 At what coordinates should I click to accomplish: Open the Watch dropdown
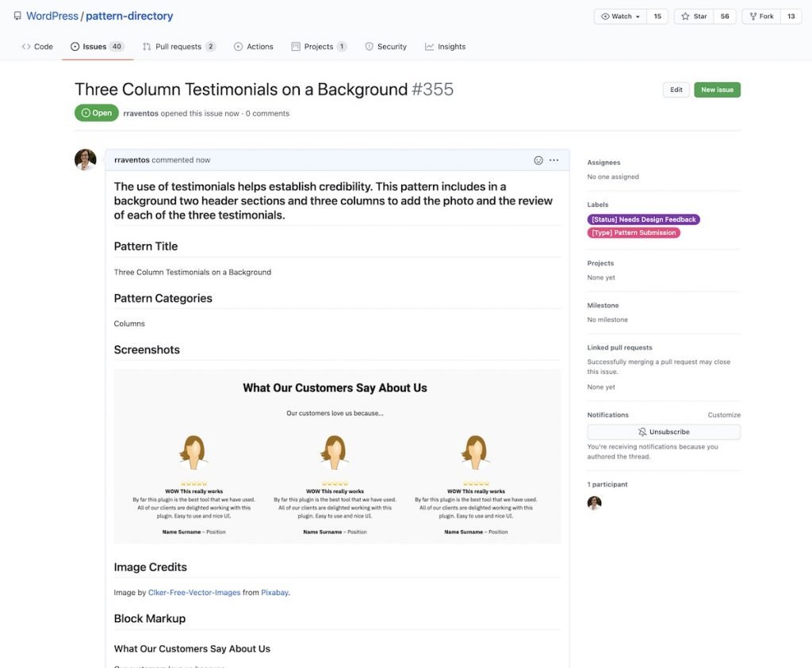[620, 17]
